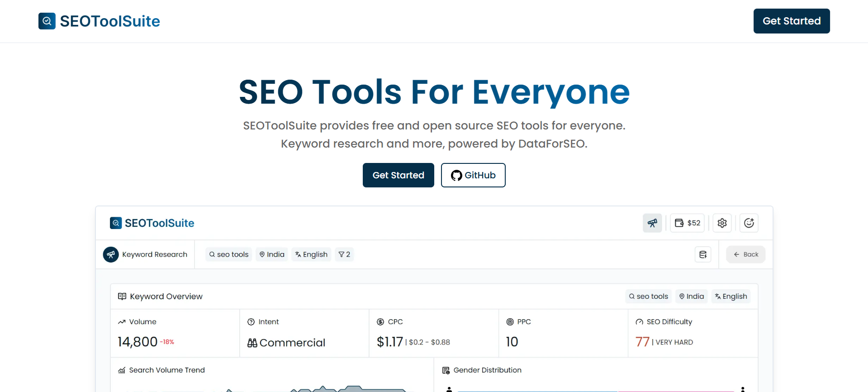Click the database cache icon next to Back
The width and height of the screenshot is (868, 392).
(x=702, y=254)
